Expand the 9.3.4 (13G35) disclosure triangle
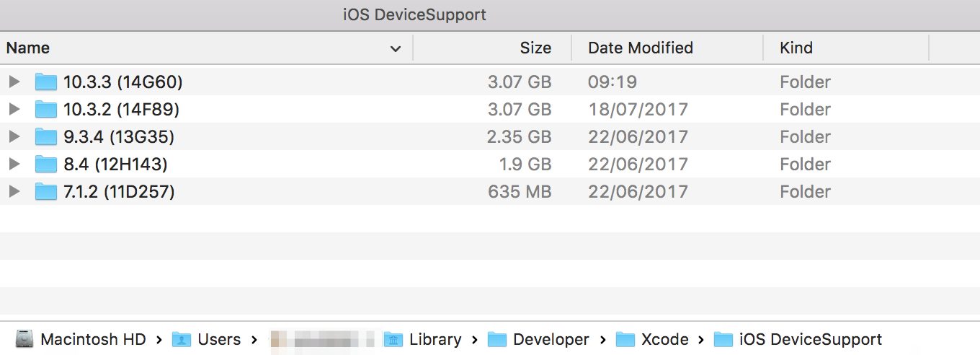This screenshot has width=980, height=355. [14, 137]
